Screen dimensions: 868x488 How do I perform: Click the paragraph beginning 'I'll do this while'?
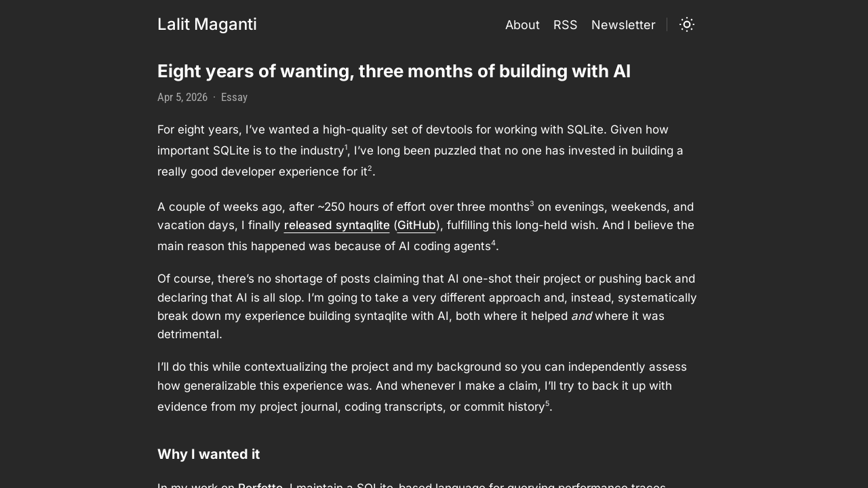[422, 386]
